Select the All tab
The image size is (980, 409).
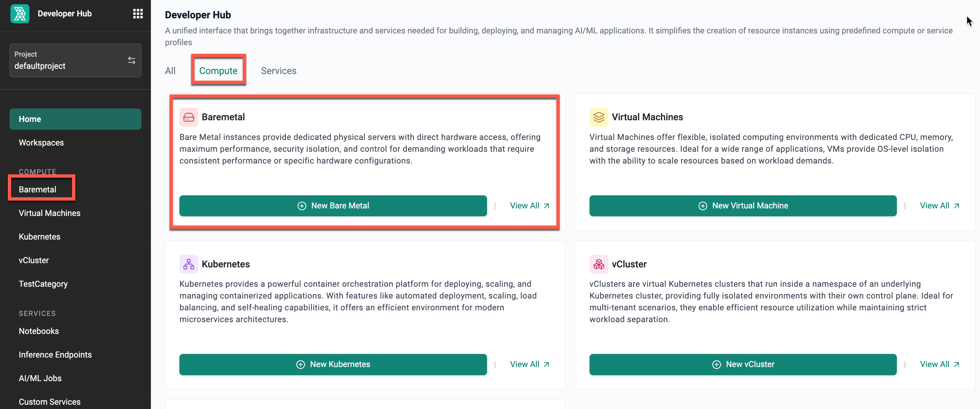(x=170, y=71)
